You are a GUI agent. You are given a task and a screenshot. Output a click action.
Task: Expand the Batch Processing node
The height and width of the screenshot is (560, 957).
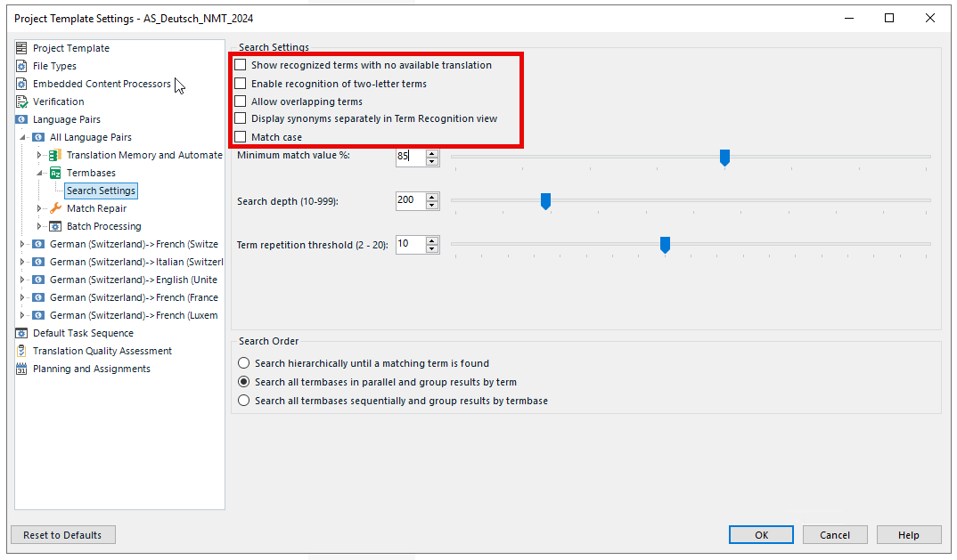[39, 226]
